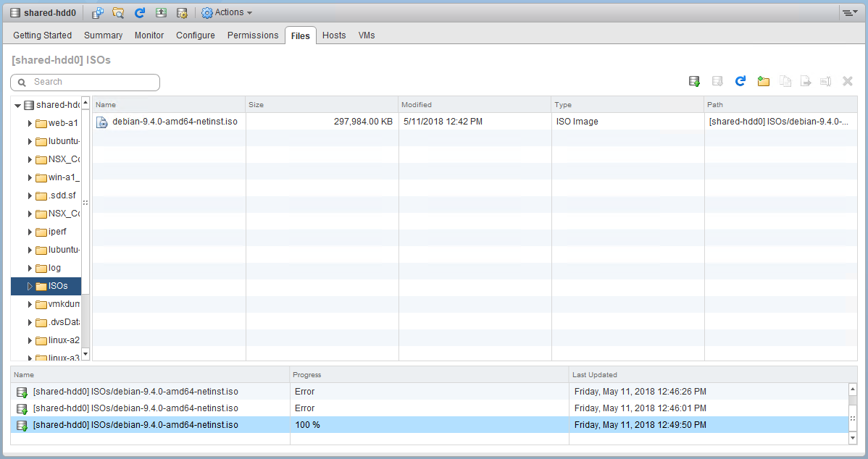Open the Permissions tab
868x459 pixels.
point(253,35)
